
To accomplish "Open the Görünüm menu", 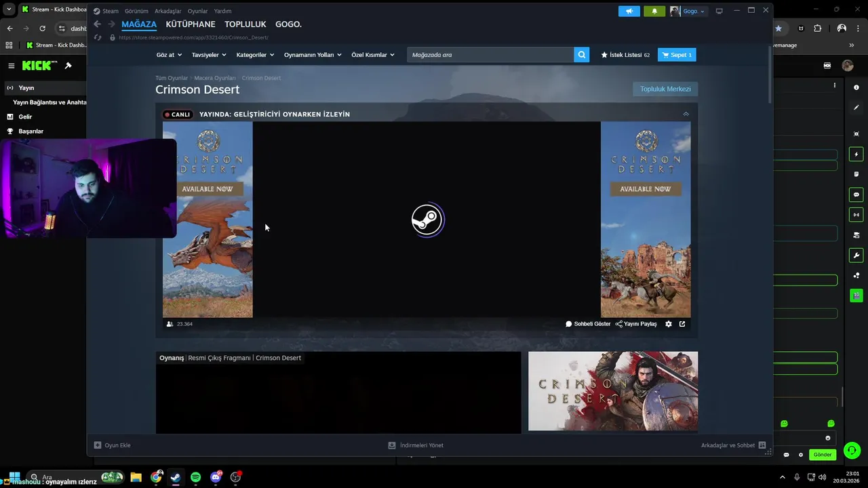I will 136,11.
